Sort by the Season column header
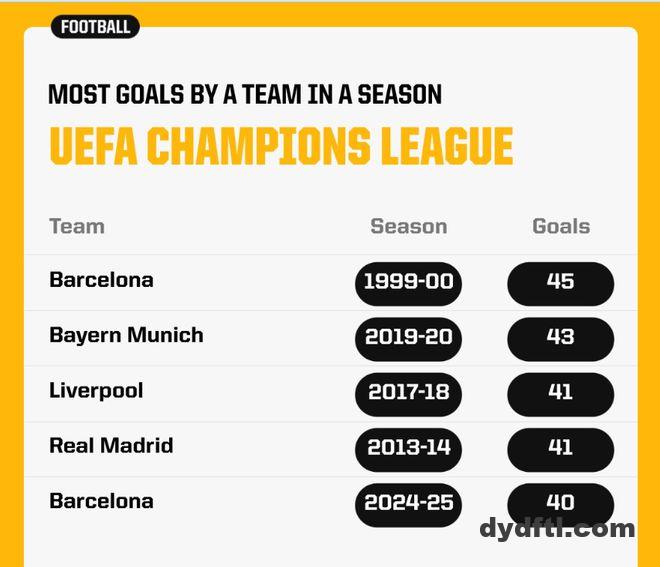The height and width of the screenshot is (567, 660). 408,226
